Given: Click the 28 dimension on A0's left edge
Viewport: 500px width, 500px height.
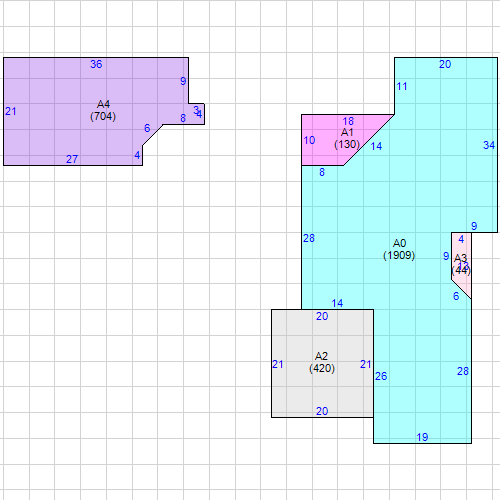Looking at the screenshot, I should [x=309, y=238].
